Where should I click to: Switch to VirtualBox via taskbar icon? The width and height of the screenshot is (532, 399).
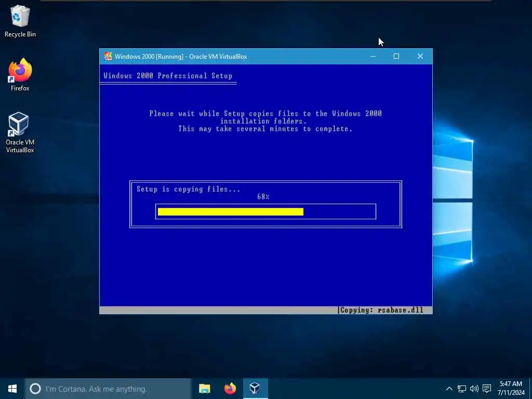[256, 389]
